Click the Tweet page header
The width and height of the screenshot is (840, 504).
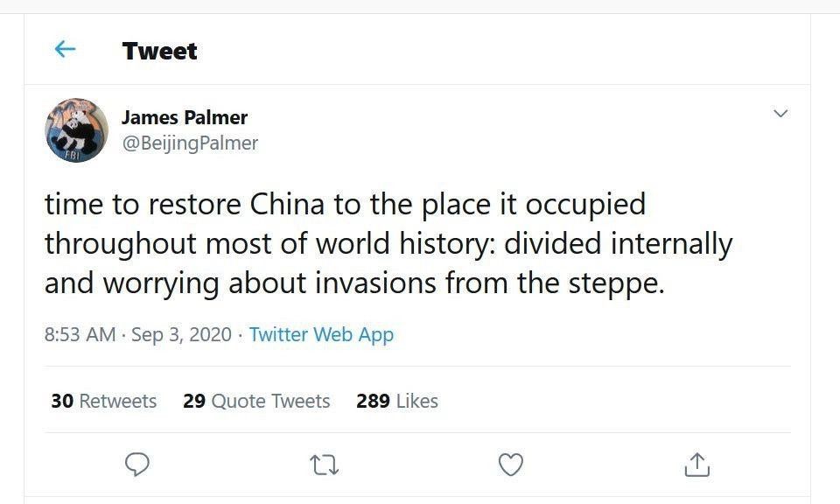point(159,50)
